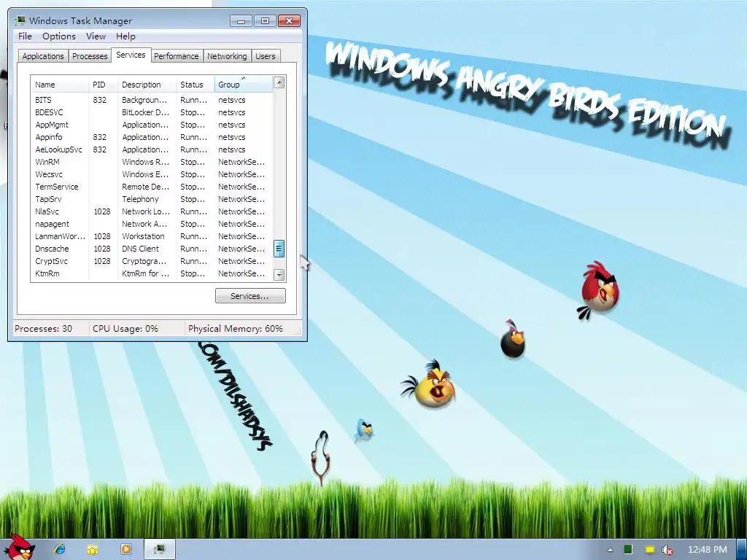Image resolution: width=747 pixels, height=560 pixels.
Task: Click the green CPU meter tray icon
Action: point(628,550)
